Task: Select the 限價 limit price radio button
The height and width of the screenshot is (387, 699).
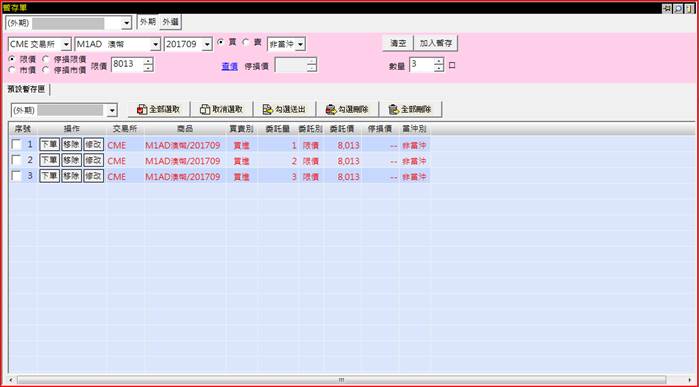Action: (12, 59)
